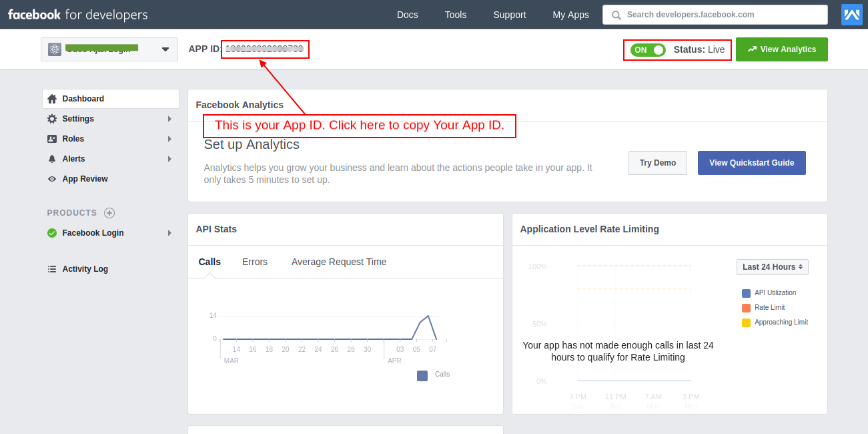Open the profile avatar icon in header
Screen dimensions: 868x434
[x=852, y=15]
